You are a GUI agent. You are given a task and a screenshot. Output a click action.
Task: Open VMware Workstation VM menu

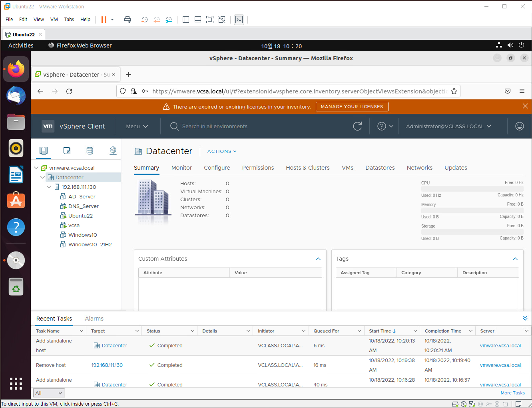click(x=54, y=20)
